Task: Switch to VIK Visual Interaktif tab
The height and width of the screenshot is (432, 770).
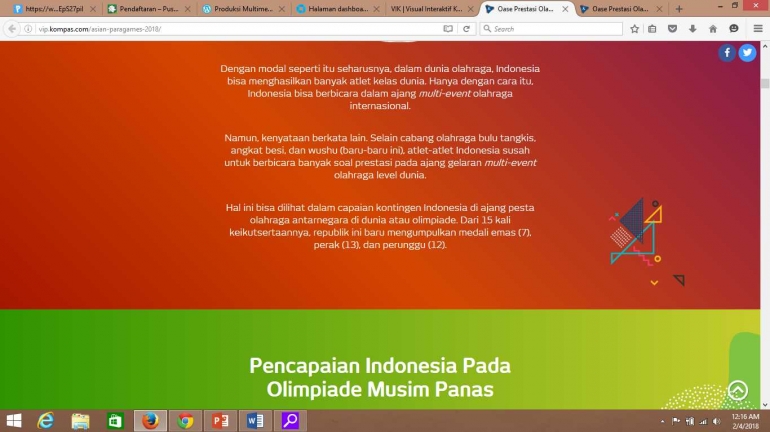Action: 426,9
